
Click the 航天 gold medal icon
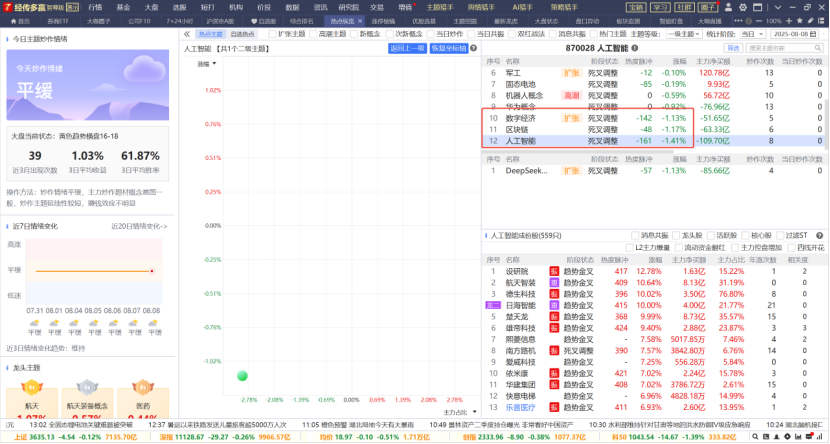pyautogui.click(x=33, y=386)
